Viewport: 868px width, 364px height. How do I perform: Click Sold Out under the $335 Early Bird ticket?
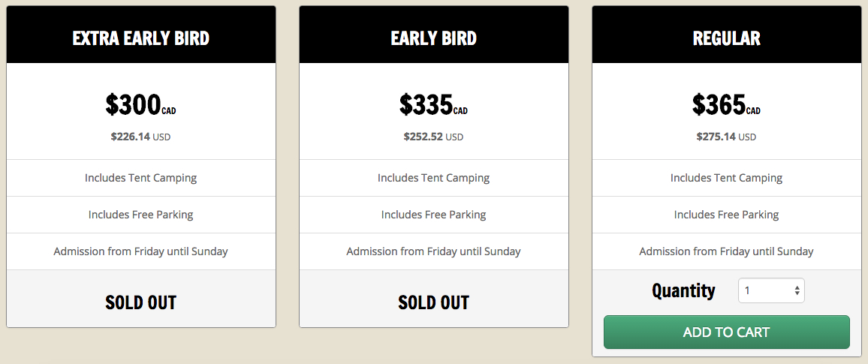(x=434, y=302)
